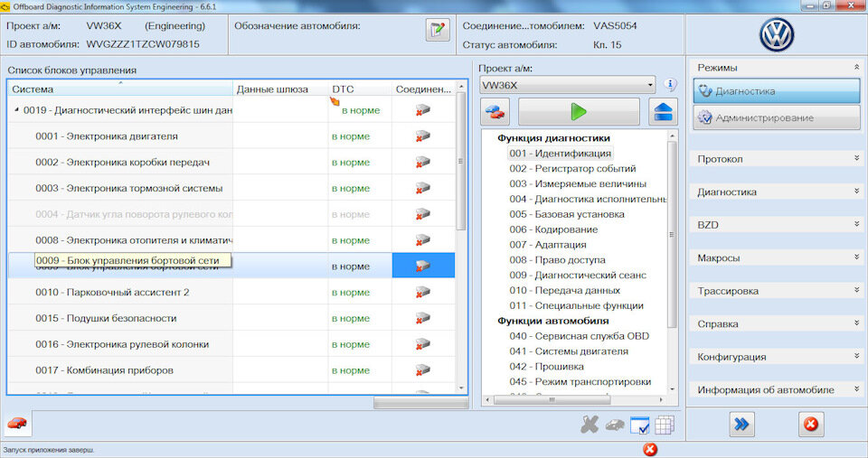Select 040 - Сервисная служба OBD

579,336
